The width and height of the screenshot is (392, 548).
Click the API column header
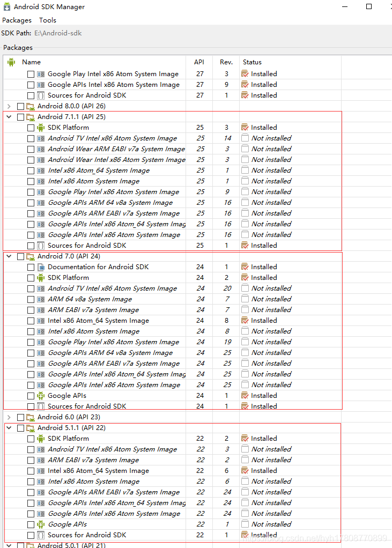click(199, 62)
